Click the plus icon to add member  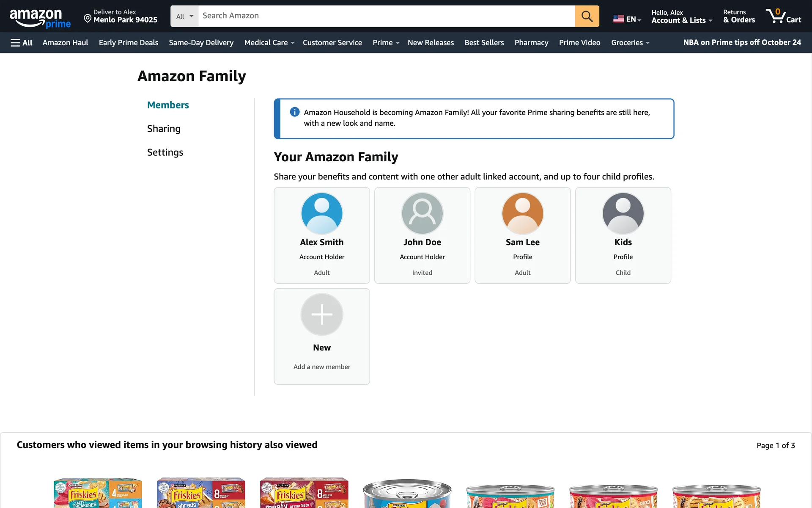pos(321,315)
